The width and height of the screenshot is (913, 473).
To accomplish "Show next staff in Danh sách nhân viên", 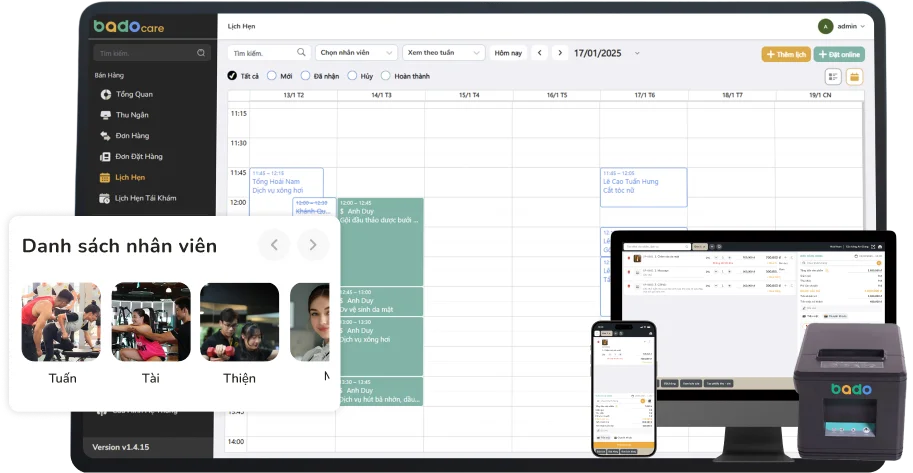I will coord(313,245).
